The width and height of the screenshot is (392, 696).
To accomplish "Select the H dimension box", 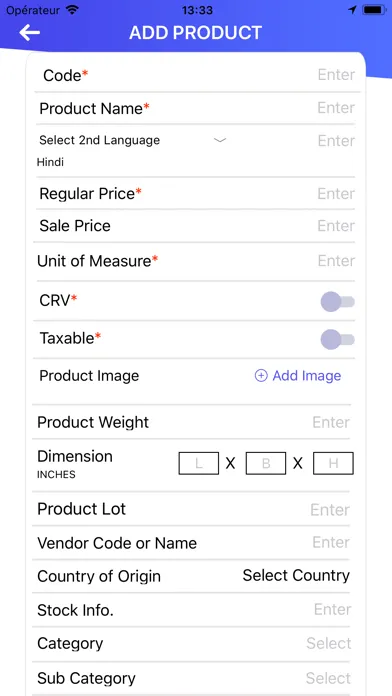I will click(x=333, y=463).
